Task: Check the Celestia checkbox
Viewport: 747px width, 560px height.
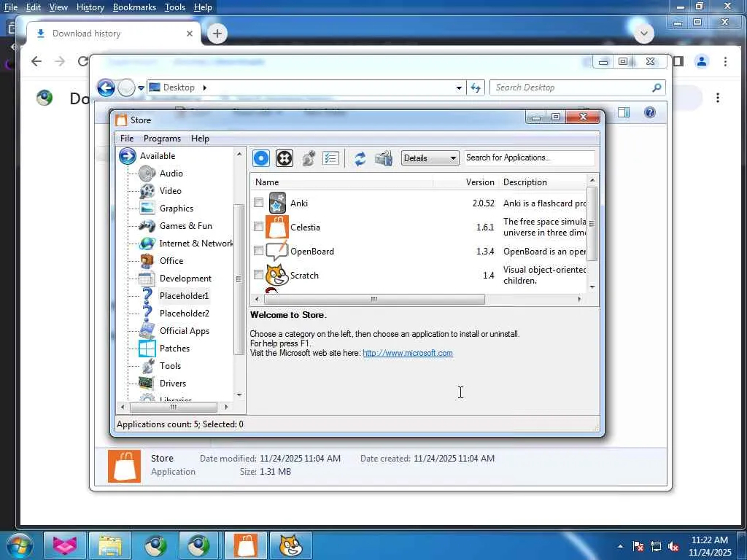Action: [258, 226]
